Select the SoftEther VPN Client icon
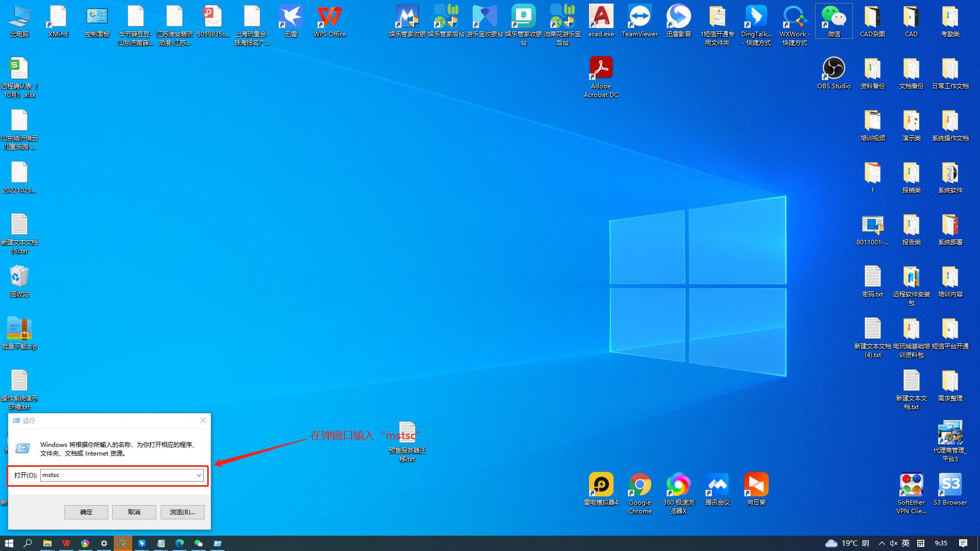Image resolution: width=980 pixels, height=551 pixels. click(912, 494)
